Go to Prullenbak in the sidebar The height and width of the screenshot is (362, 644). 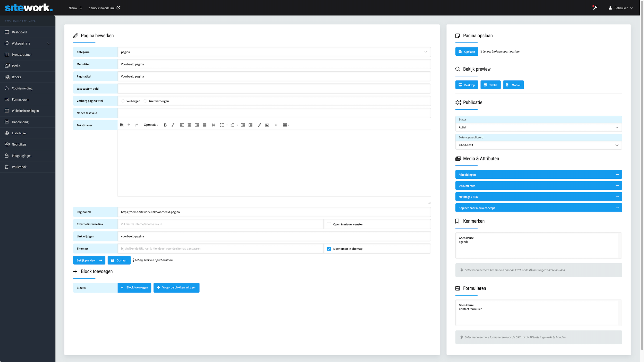19,167
